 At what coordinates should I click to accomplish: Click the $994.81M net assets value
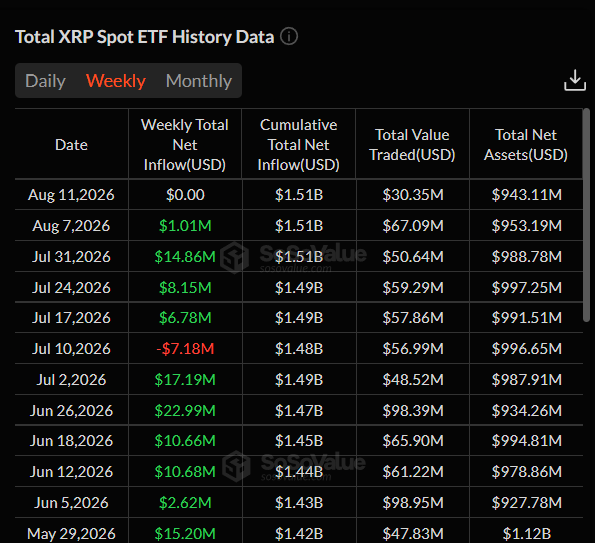click(527, 441)
